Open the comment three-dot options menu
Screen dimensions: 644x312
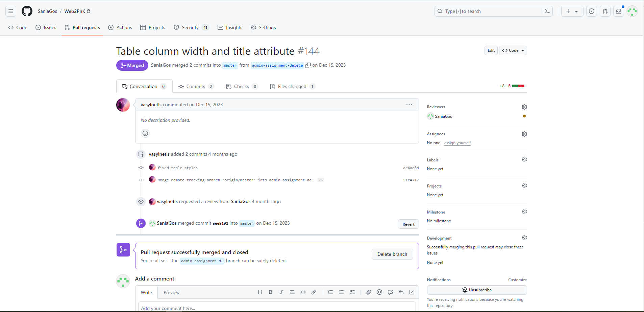point(409,105)
